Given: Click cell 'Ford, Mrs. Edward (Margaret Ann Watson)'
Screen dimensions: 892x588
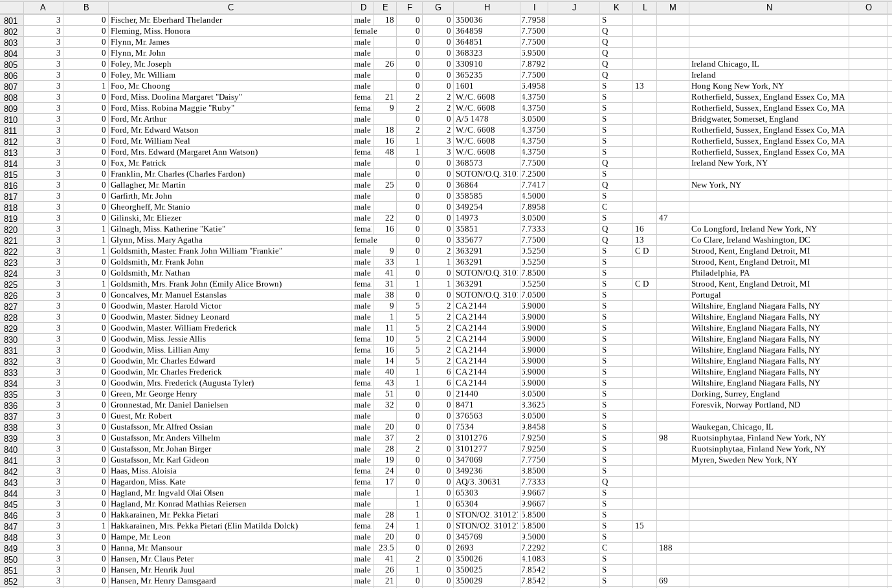Looking at the screenshot, I should pyautogui.click(x=230, y=152).
